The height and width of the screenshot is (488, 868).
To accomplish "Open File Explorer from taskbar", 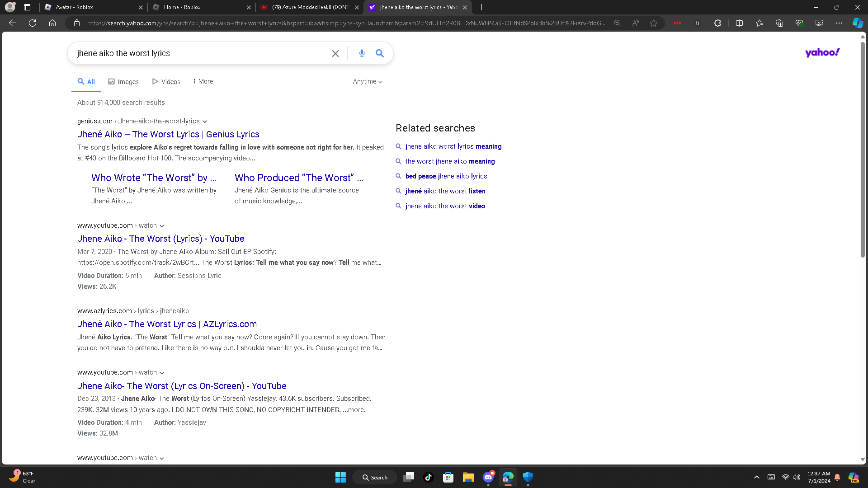I will (468, 477).
